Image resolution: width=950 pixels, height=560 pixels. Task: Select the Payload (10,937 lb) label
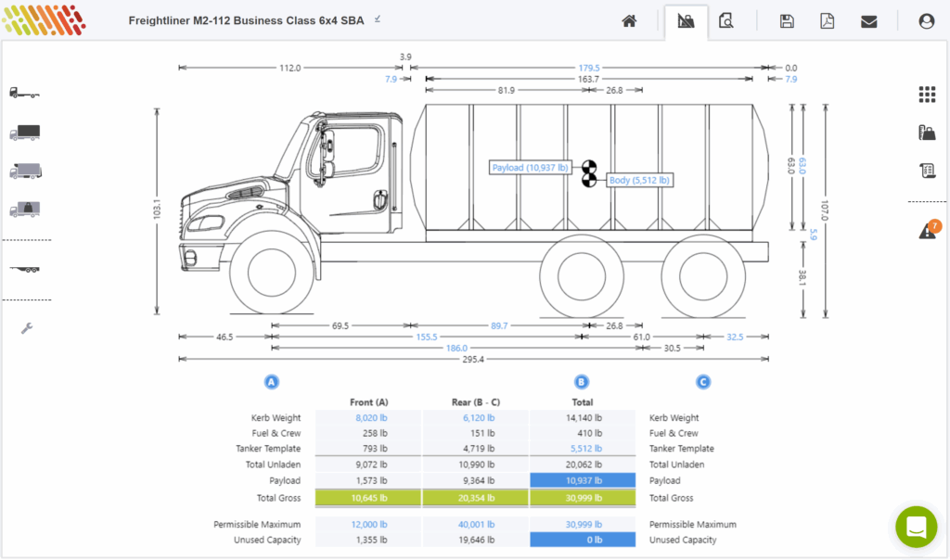[x=530, y=168]
